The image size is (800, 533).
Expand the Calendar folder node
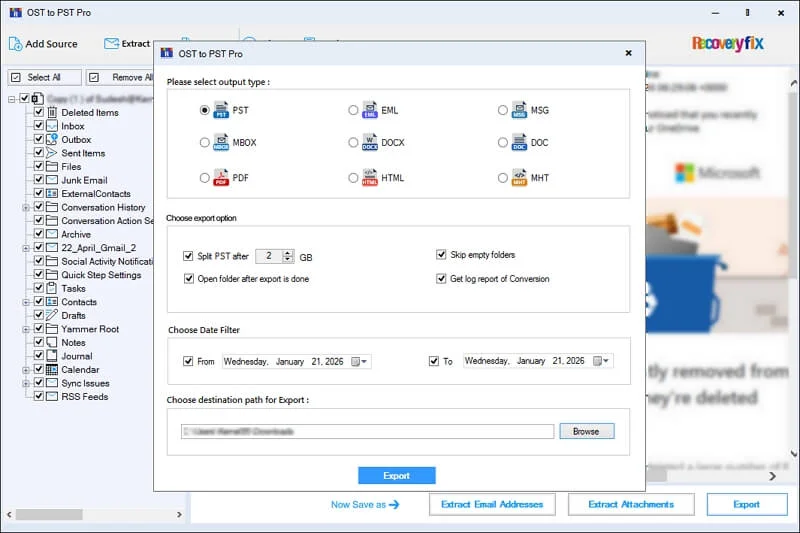coord(26,370)
